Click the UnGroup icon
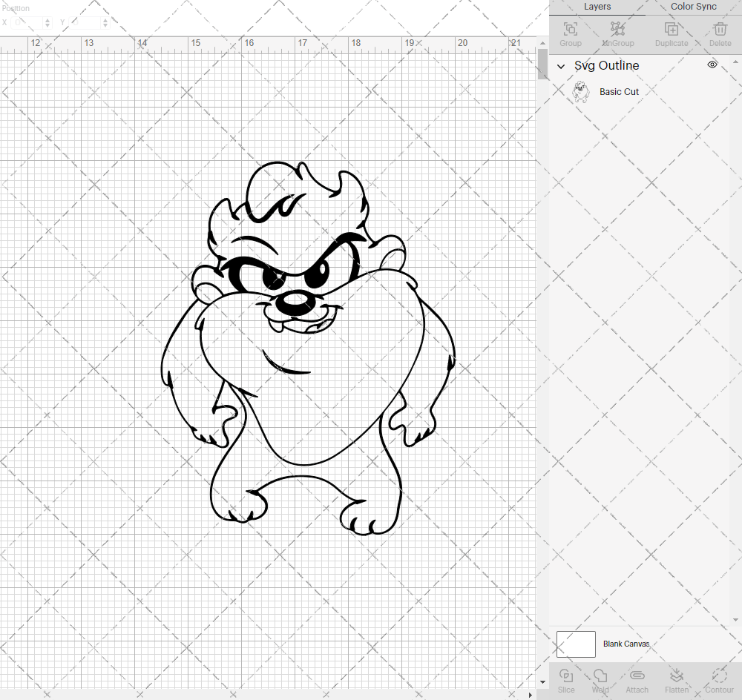This screenshot has height=700, width=742. coord(617,30)
